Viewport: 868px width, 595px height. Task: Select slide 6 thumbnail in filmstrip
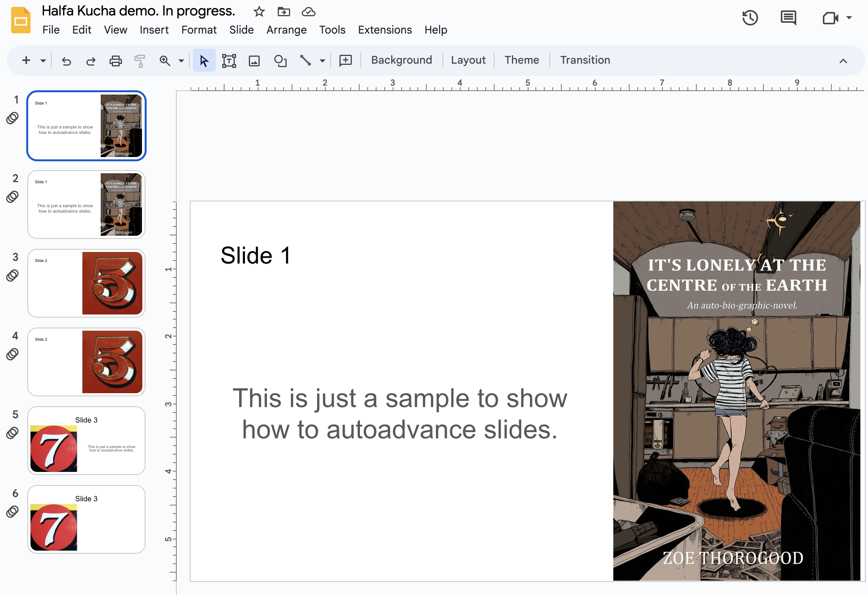[86, 519]
